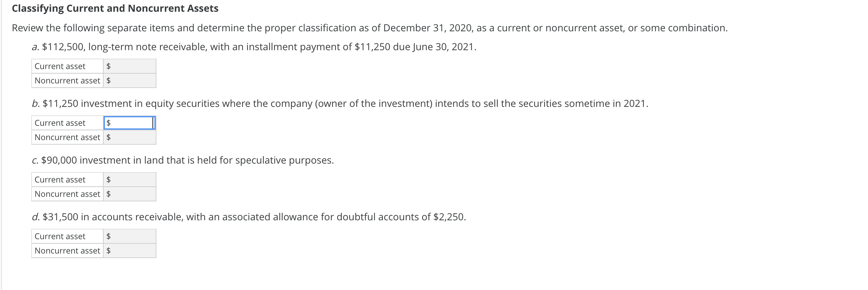The height and width of the screenshot is (290, 868).
Task: Click the Noncurrent asset label for item d
Action: [67, 250]
